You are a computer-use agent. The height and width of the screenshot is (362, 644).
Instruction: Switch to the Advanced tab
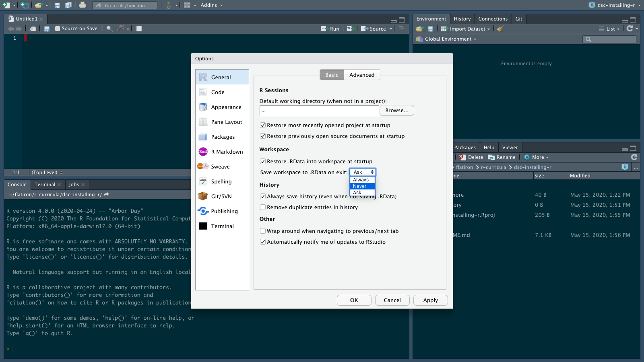click(362, 75)
